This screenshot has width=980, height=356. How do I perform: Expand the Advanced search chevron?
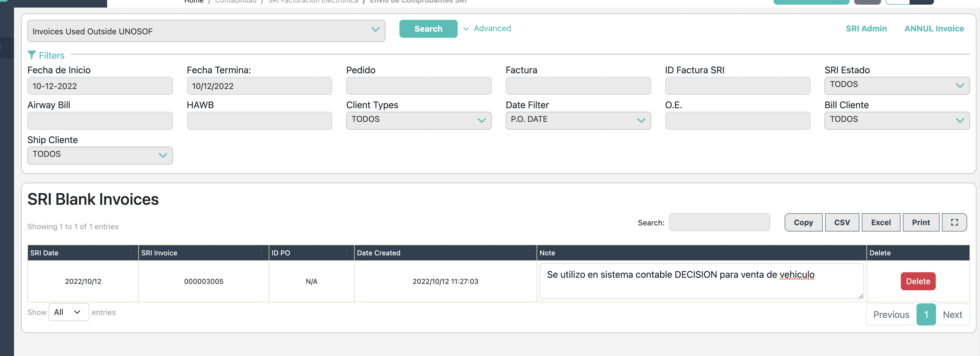tap(466, 29)
